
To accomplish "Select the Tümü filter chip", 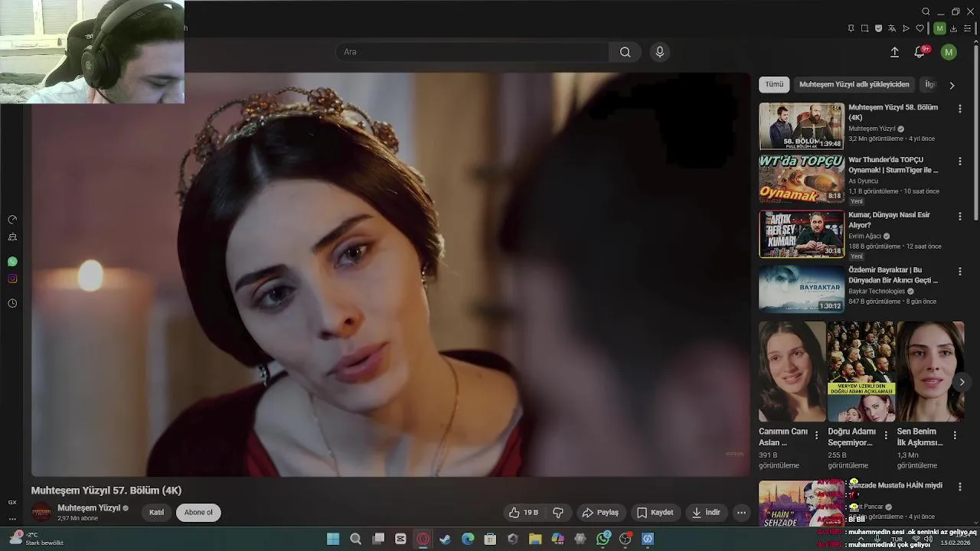I will point(775,84).
